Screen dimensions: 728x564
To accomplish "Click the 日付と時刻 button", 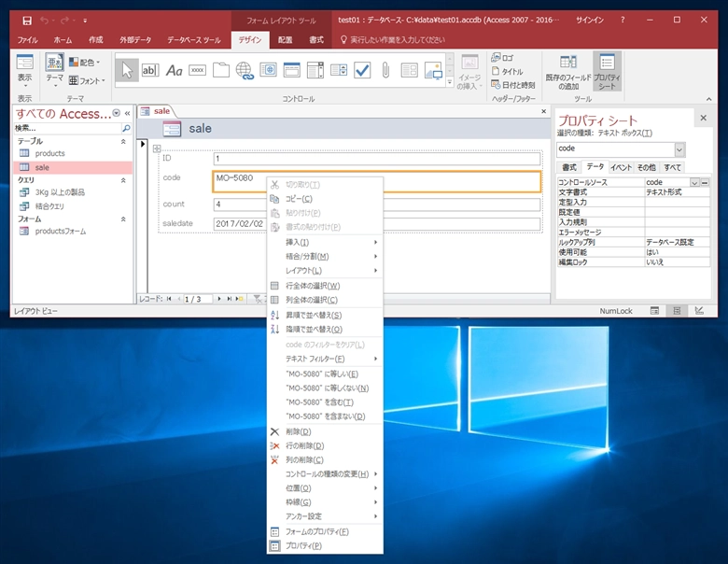I will (x=513, y=85).
